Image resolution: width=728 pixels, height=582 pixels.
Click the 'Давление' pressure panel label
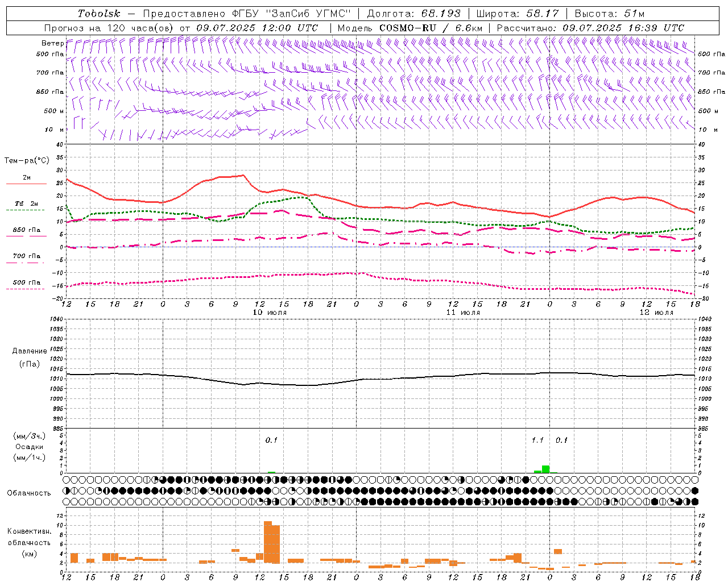pos(30,351)
